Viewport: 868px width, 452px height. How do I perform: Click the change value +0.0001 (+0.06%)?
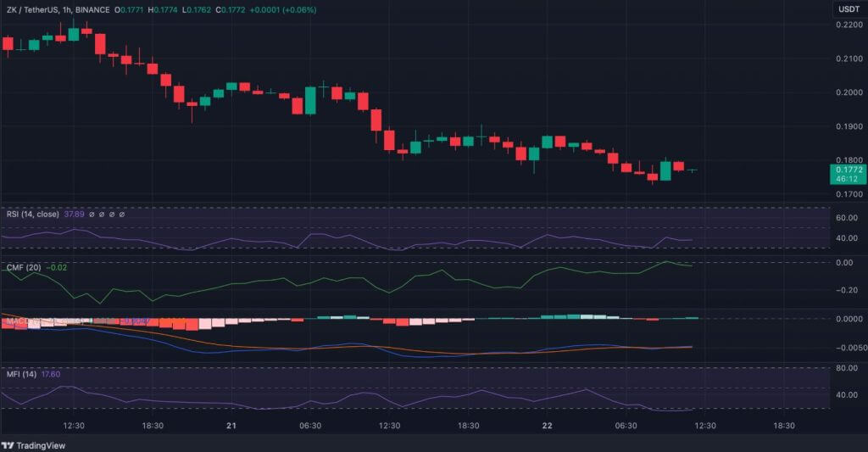[x=283, y=10]
